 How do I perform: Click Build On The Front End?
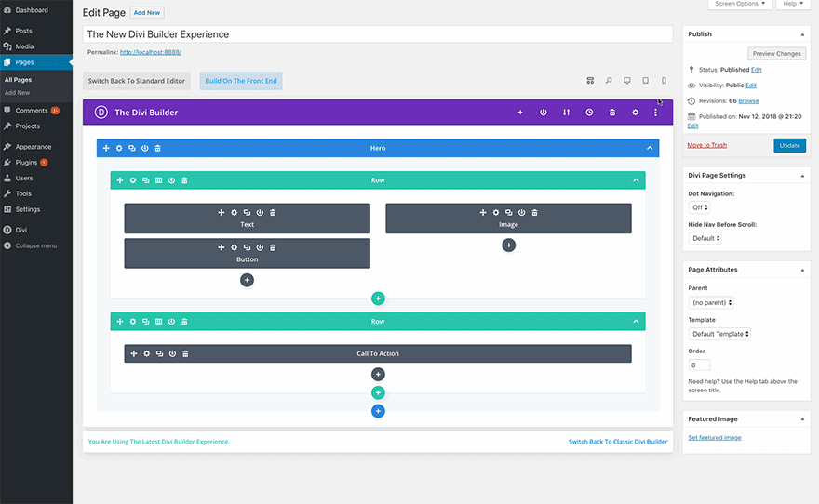(x=241, y=81)
